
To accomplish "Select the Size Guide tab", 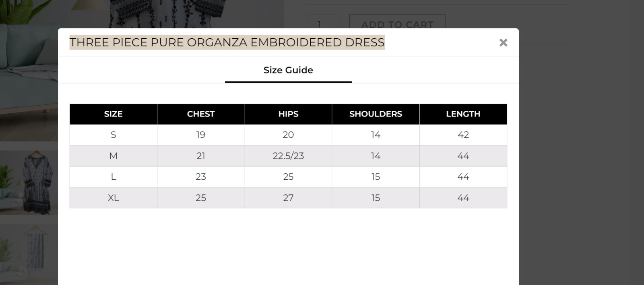I will pos(288,70).
